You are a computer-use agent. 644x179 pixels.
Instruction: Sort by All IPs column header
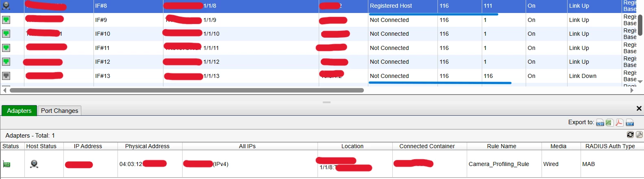tap(247, 146)
